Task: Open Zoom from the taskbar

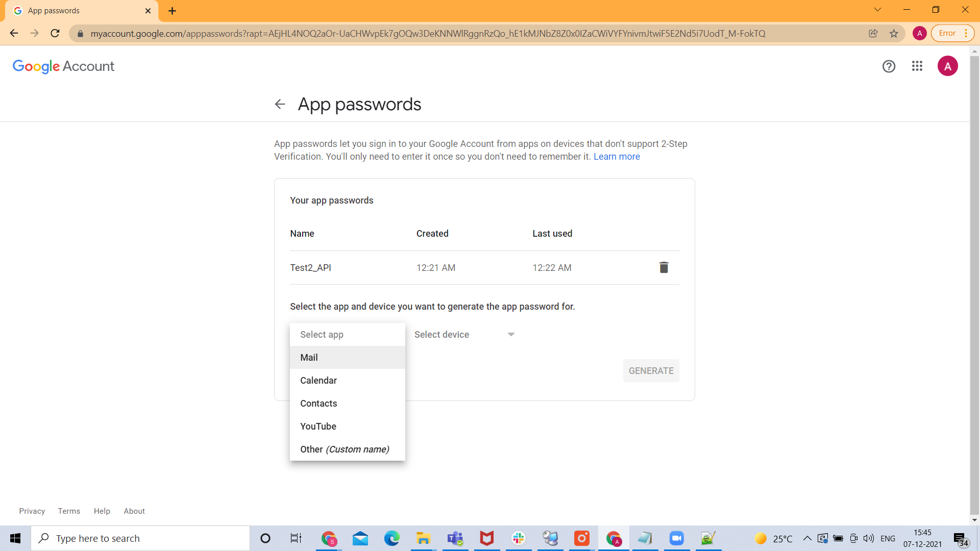Action: pos(677,538)
